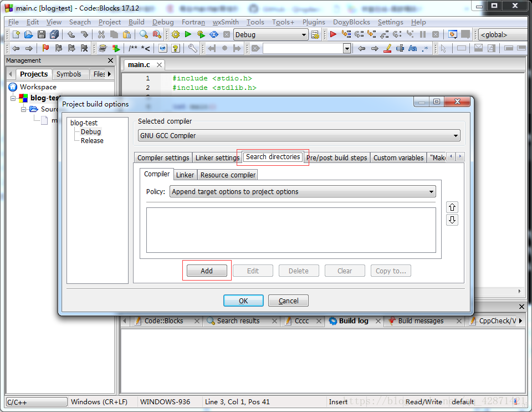Image resolution: width=532 pixels, height=412 pixels.
Task: Switch to the Symbols management tab
Action: pos(69,74)
